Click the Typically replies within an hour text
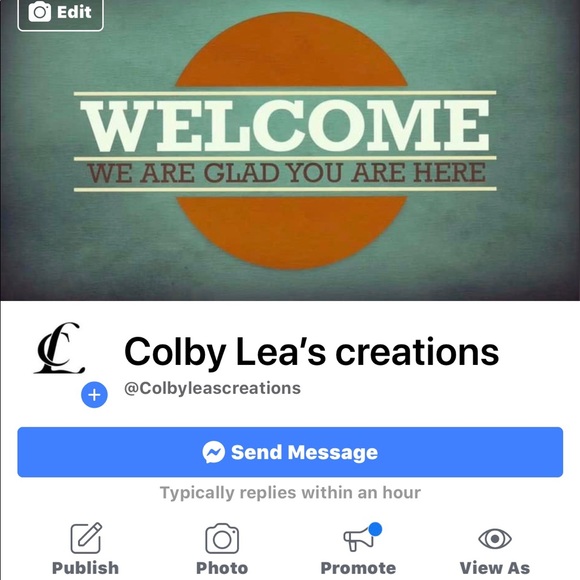Image resolution: width=580 pixels, height=580 pixels. click(x=290, y=493)
